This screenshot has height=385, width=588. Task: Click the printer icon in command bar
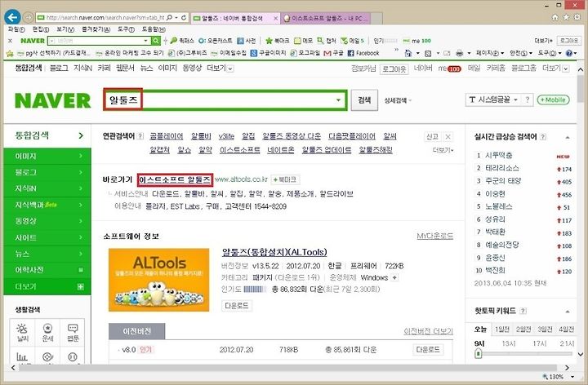click(459, 53)
